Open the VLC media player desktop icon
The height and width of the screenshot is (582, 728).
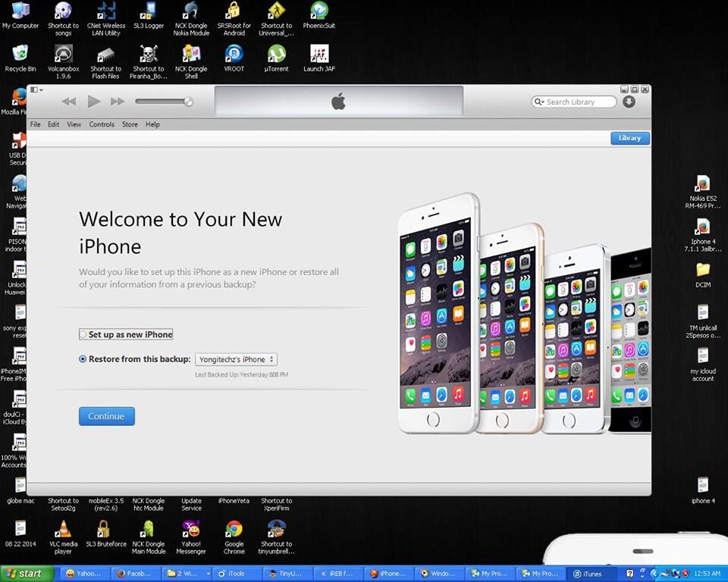(64, 529)
